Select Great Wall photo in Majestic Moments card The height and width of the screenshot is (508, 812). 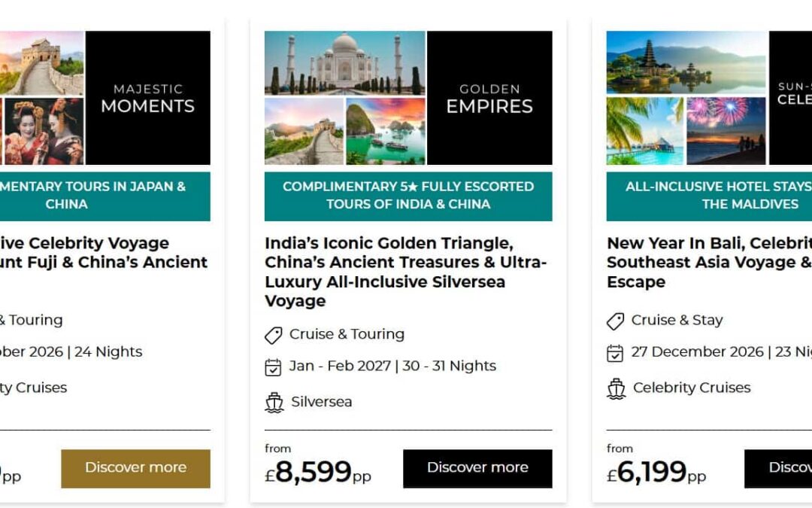(x=41, y=62)
